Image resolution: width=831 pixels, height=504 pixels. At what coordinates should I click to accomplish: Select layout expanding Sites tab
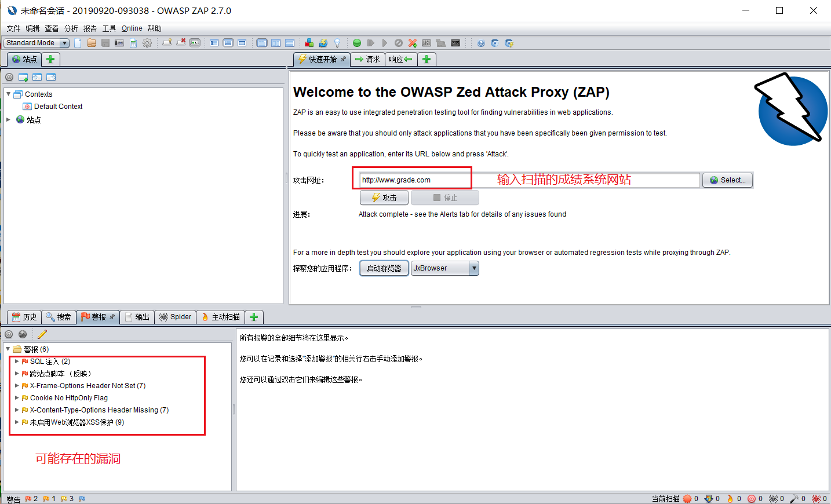click(214, 43)
